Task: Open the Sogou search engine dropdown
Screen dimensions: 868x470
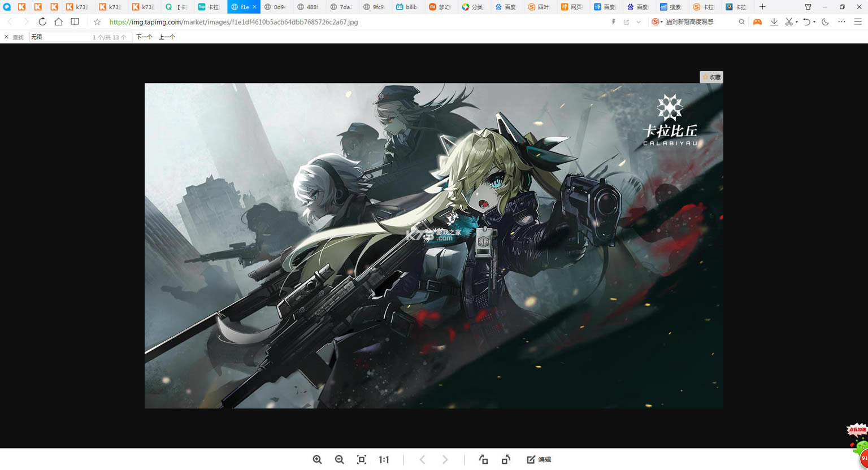Action: pyautogui.click(x=657, y=22)
